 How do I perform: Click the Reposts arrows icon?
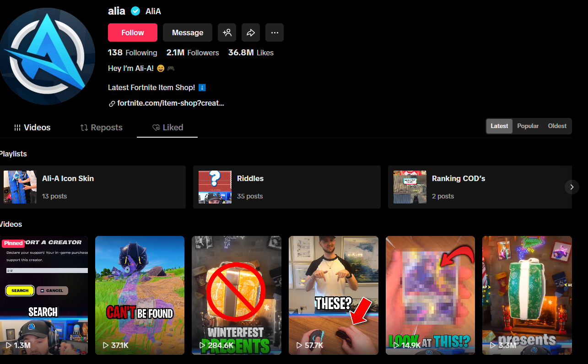pyautogui.click(x=85, y=127)
